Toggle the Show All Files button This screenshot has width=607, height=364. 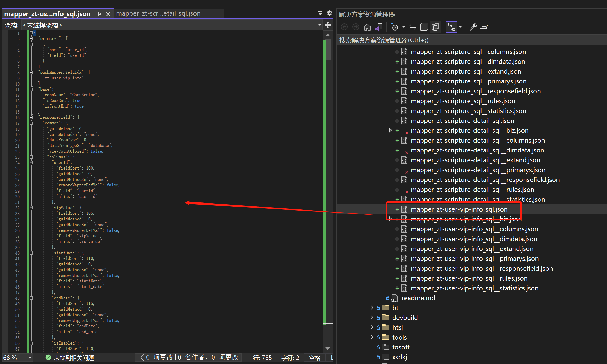pos(435,27)
